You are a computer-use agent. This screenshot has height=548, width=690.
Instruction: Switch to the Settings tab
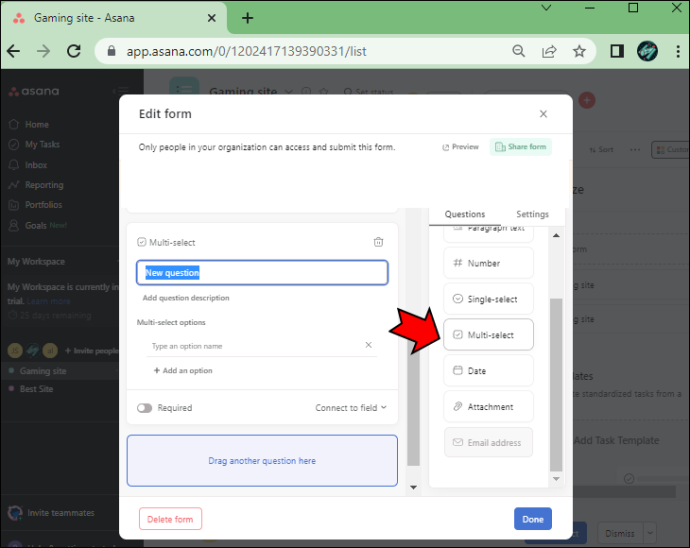coord(532,214)
